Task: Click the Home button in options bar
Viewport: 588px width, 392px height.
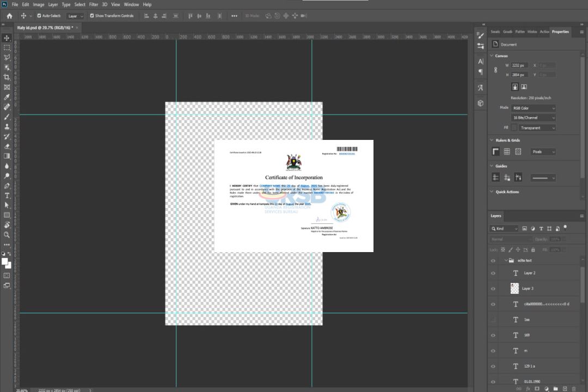Action: [9, 16]
